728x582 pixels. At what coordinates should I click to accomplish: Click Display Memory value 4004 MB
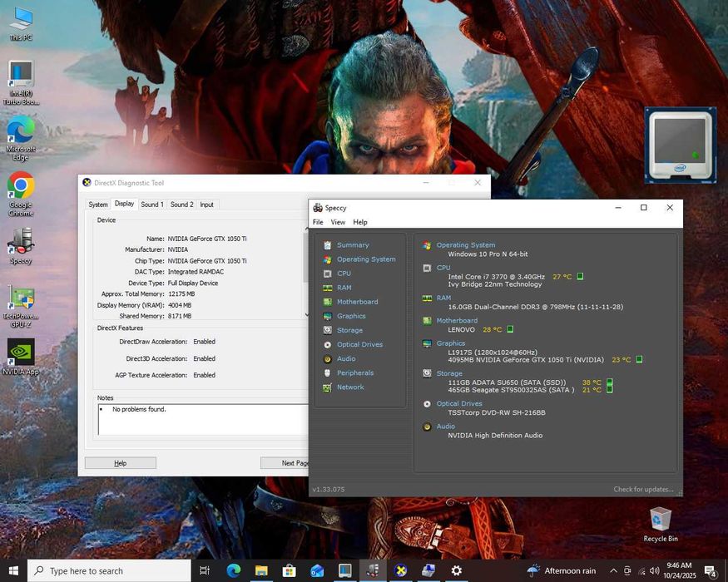click(x=179, y=305)
